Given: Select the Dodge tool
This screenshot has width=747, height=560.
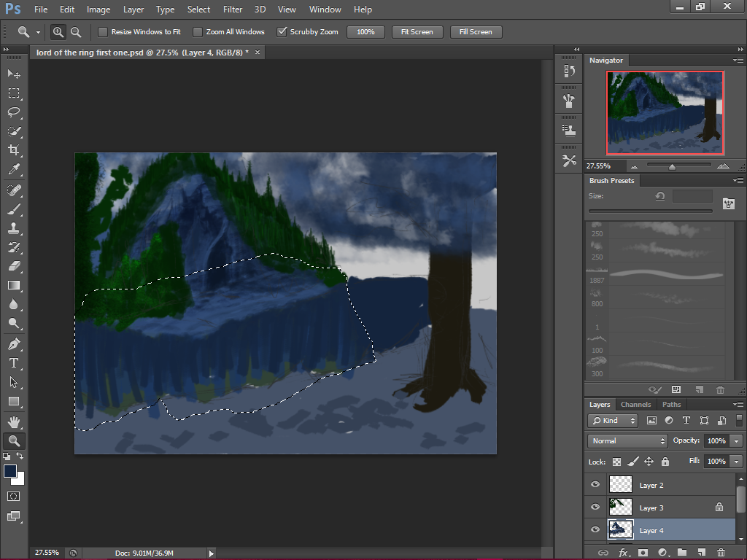Looking at the screenshot, I should tap(14, 324).
